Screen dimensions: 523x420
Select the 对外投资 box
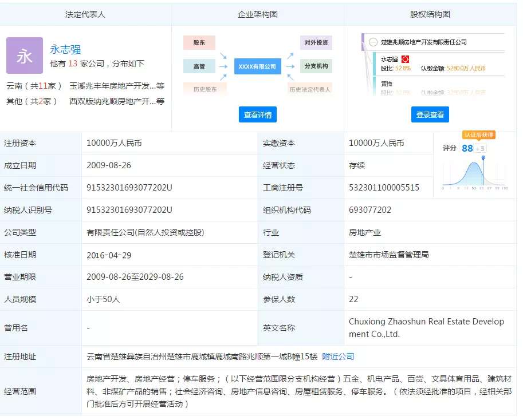316,43
